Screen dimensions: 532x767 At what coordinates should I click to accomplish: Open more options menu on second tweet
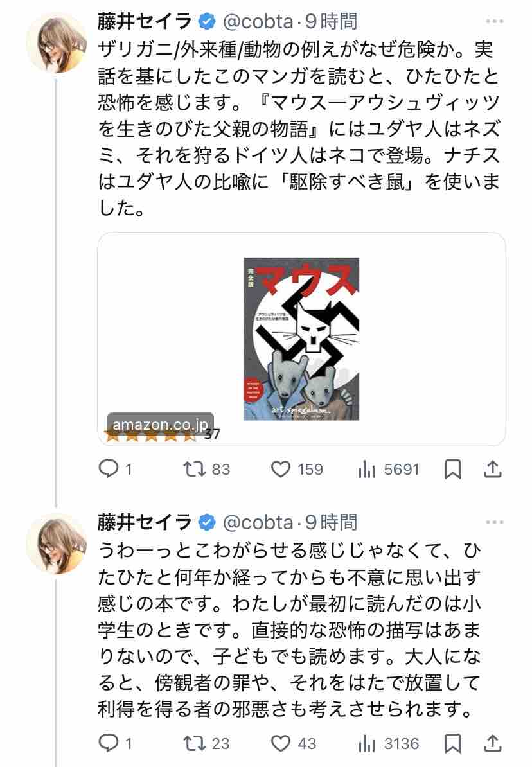(494, 522)
